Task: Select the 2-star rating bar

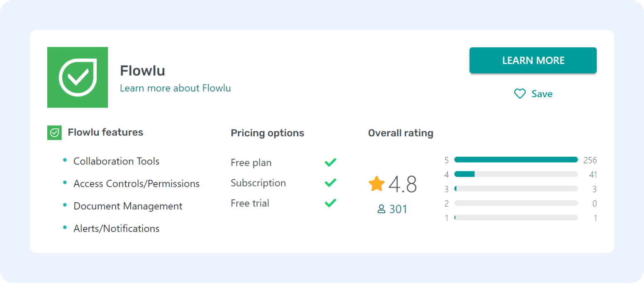Action: tap(516, 203)
